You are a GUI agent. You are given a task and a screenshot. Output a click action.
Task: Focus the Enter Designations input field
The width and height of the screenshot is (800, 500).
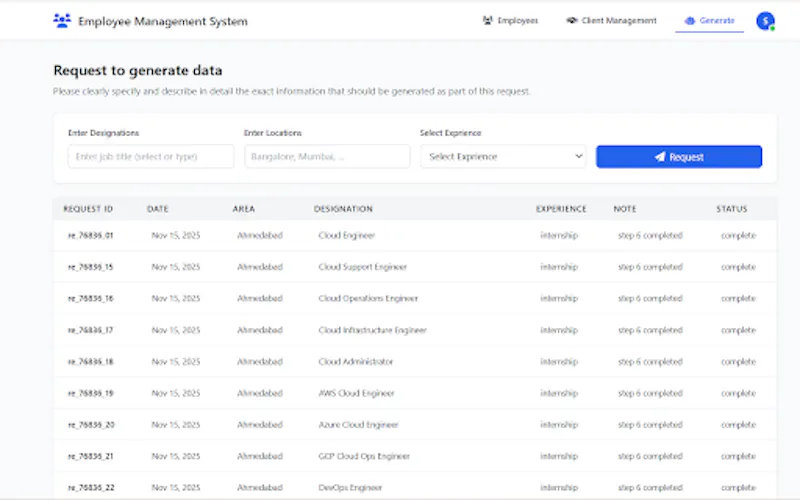(151, 157)
